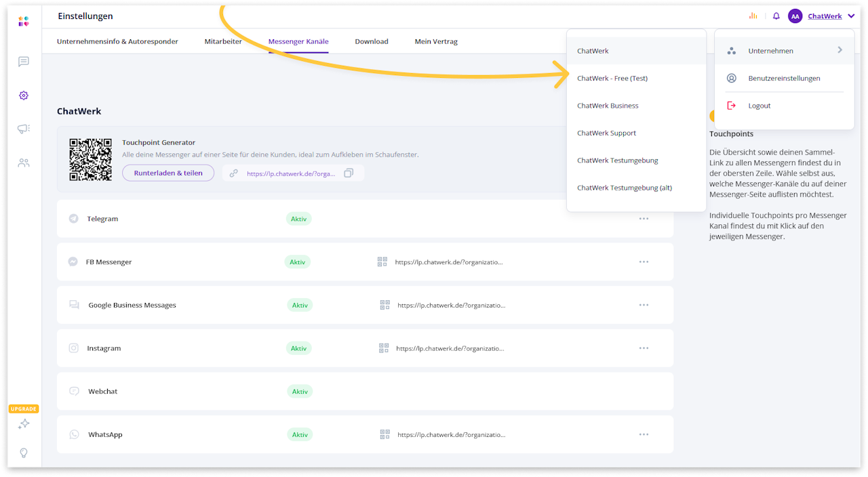Click the notification bell icon
868x477 pixels.
pyautogui.click(x=776, y=16)
